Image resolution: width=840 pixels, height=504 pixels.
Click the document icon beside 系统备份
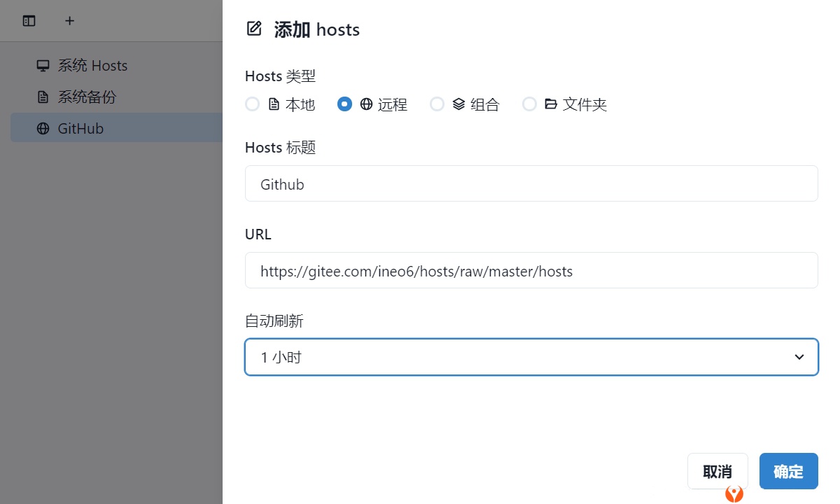coord(43,97)
